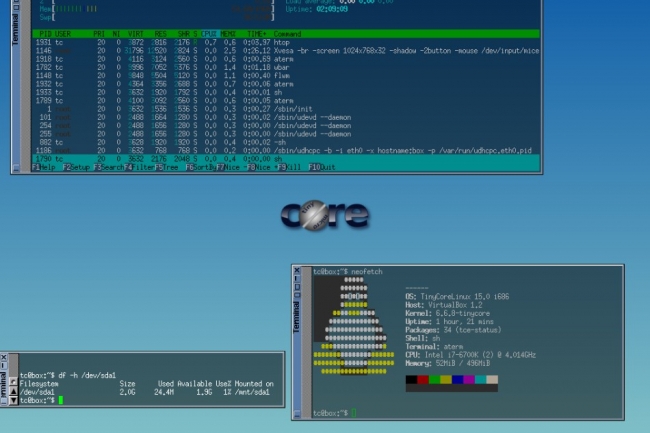Screen dimensions: 650x433
Task: Click F3 Search in htop footer
Action: [x=109, y=167]
